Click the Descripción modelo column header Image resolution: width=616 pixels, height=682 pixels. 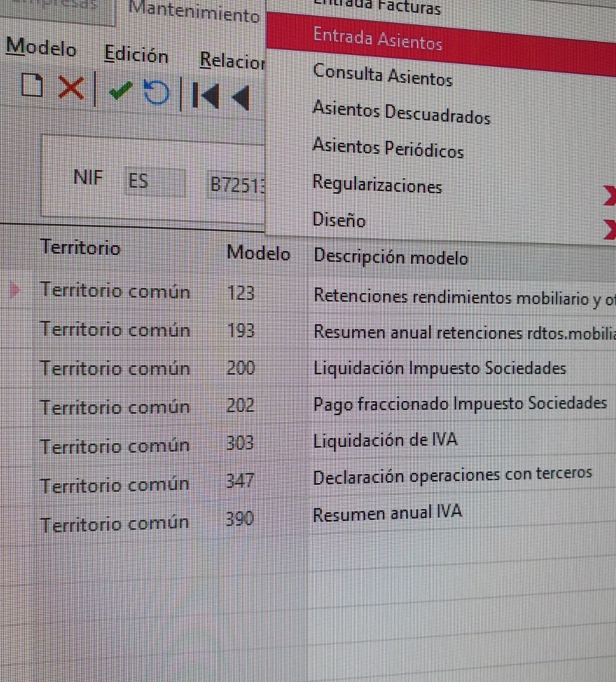coord(391,257)
